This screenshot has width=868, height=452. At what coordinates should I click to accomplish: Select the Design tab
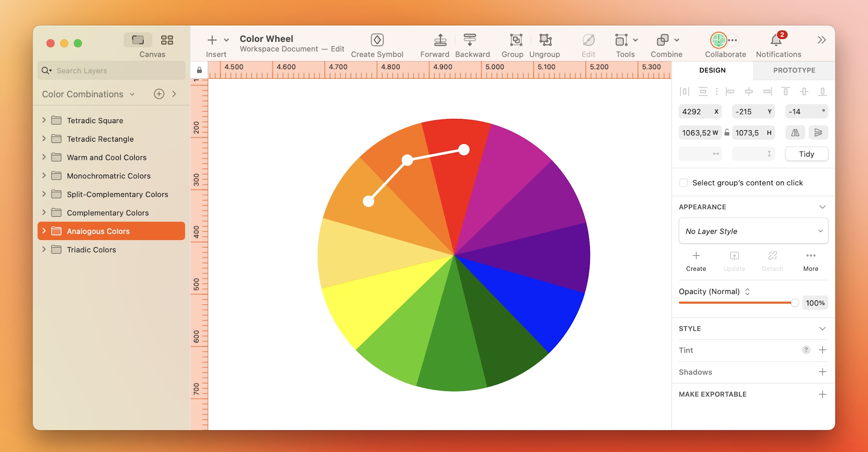tap(712, 70)
